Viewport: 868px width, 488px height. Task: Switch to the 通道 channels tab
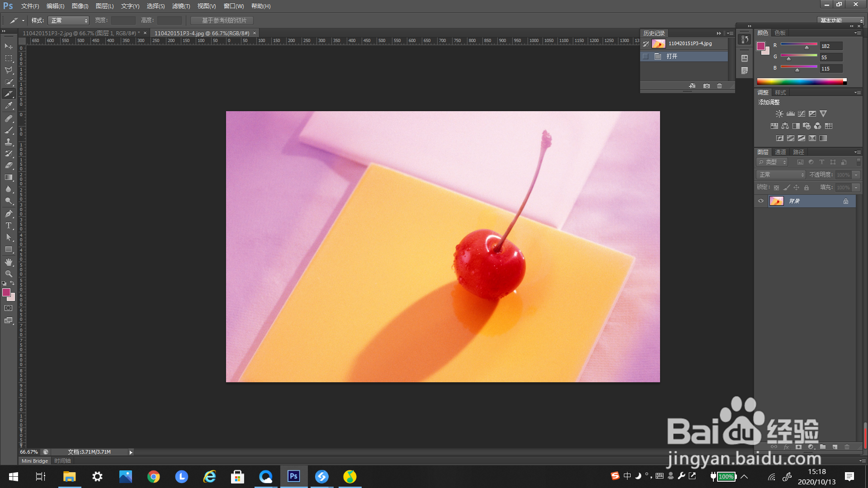pos(780,152)
